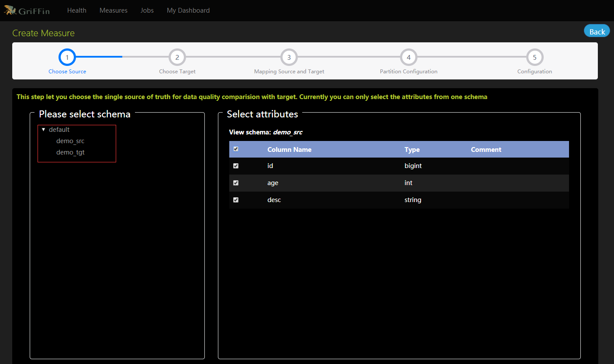The height and width of the screenshot is (364, 614).
Task: Select step 2 circle Choose Target
Action: coord(177,57)
